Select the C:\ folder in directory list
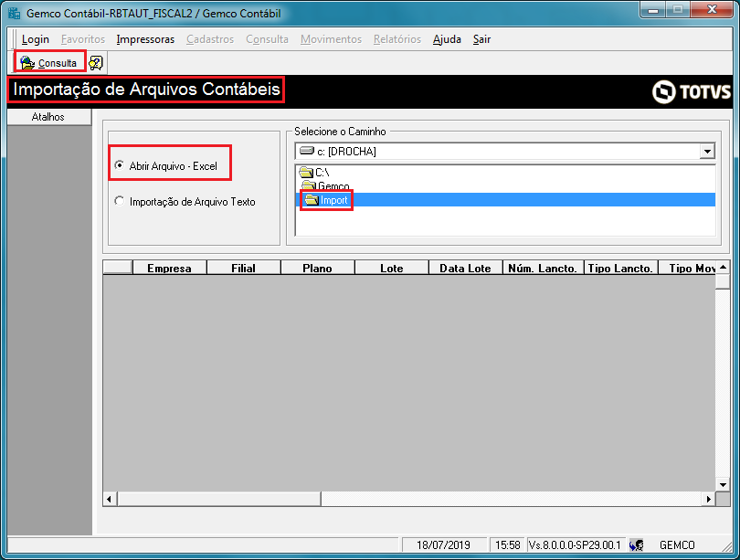 click(x=315, y=172)
